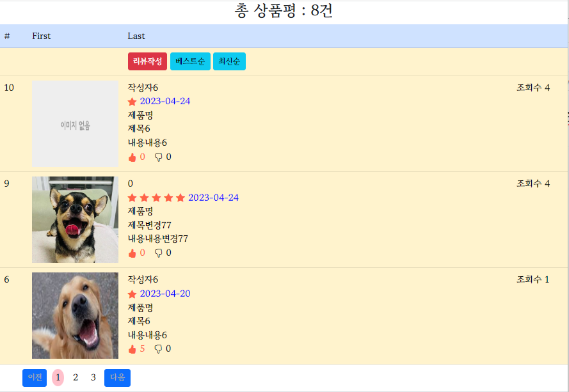Screen dimensions: 569x392
Task: Sort reviews by 베스트순
Action: (x=190, y=61)
